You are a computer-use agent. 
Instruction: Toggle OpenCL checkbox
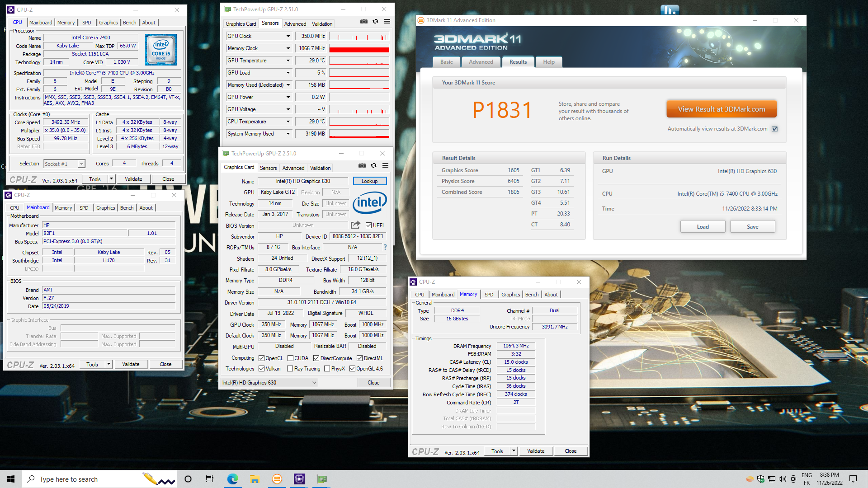coord(261,358)
